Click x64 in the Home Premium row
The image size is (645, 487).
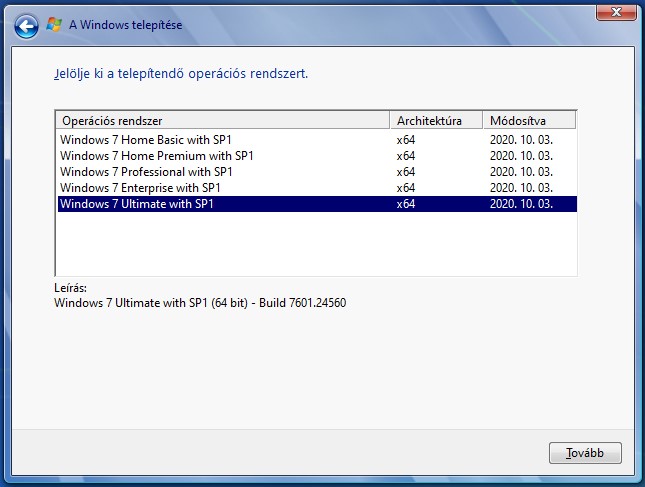pos(406,156)
